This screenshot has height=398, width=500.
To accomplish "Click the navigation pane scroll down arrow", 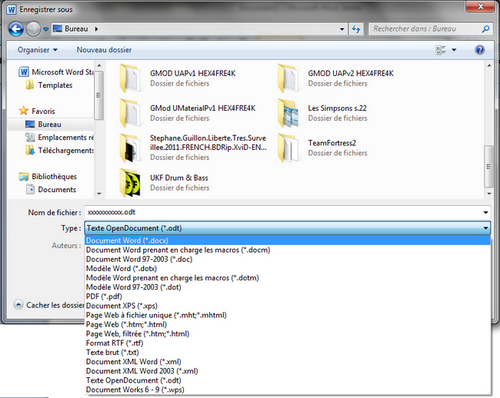I will click(x=99, y=193).
